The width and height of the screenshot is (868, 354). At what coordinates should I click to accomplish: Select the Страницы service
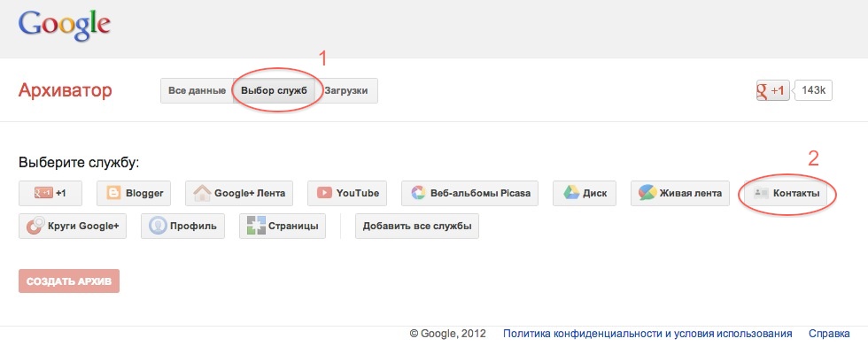[283, 226]
